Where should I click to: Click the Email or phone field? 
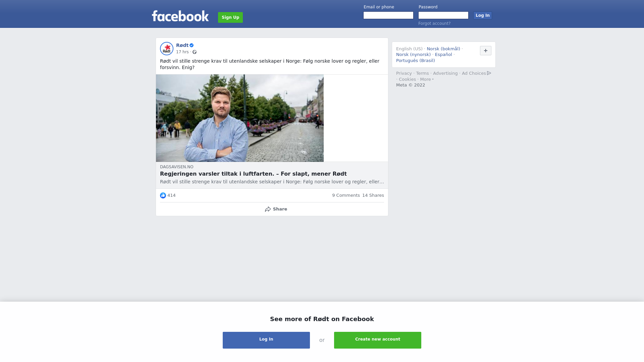tap(388, 15)
